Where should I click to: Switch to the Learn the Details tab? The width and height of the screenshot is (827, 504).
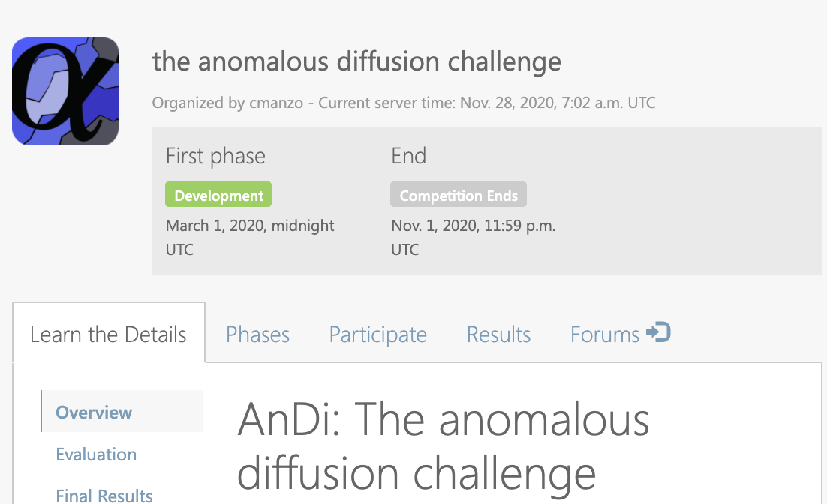(108, 334)
